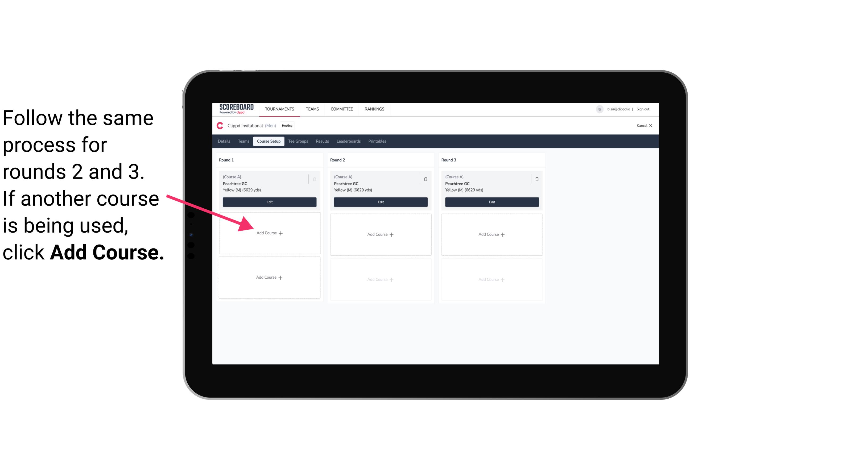Click the second Add Course in Round 1
The width and height of the screenshot is (868, 467).
[x=269, y=277]
